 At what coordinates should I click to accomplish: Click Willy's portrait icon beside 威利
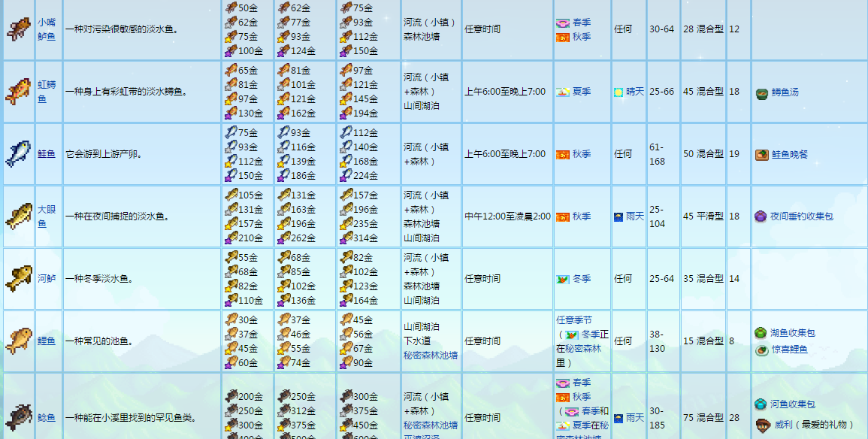click(x=762, y=425)
